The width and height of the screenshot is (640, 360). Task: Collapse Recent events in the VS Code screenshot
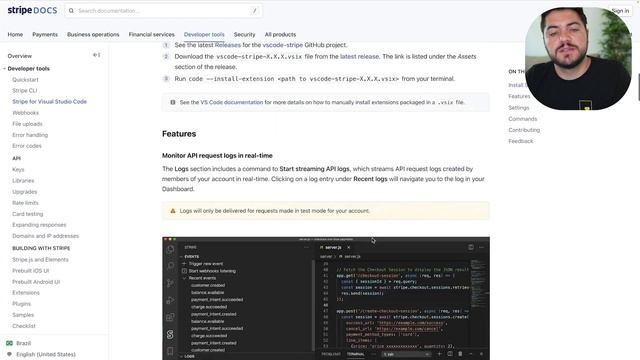tap(184, 278)
